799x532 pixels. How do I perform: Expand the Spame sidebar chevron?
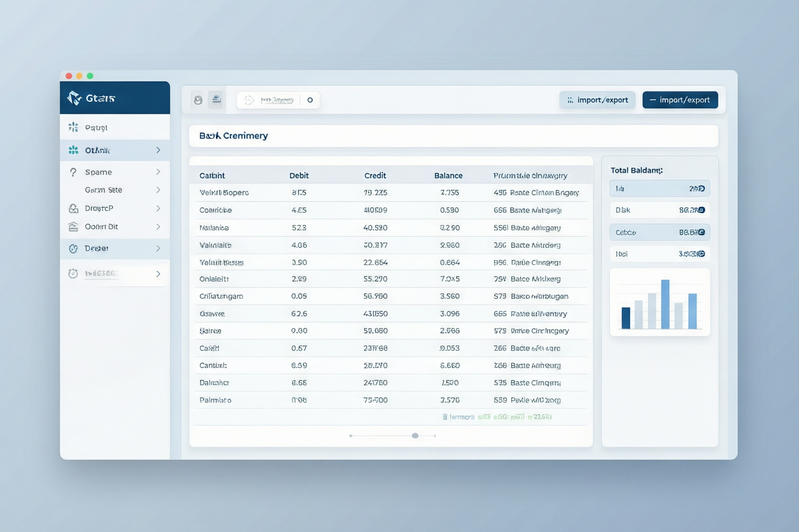[x=158, y=172]
